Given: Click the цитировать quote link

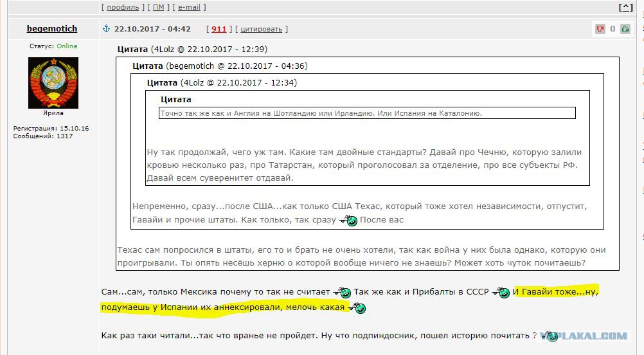Looking at the screenshot, I should (261, 29).
